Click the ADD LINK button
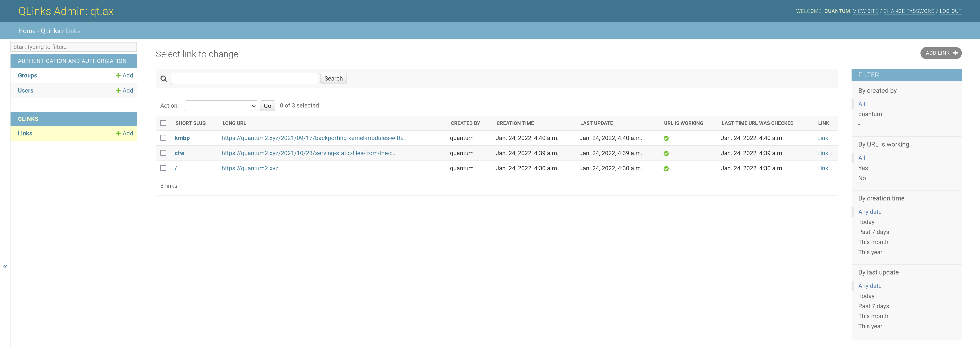Image resolution: width=980 pixels, height=347 pixels. (x=940, y=53)
